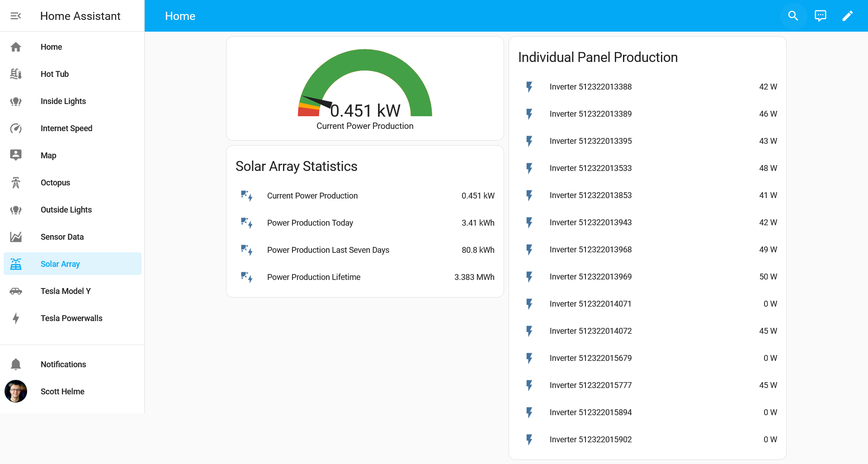Image resolution: width=868 pixels, height=464 pixels.
Task: Open the Assist chat icon
Action: (820, 16)
